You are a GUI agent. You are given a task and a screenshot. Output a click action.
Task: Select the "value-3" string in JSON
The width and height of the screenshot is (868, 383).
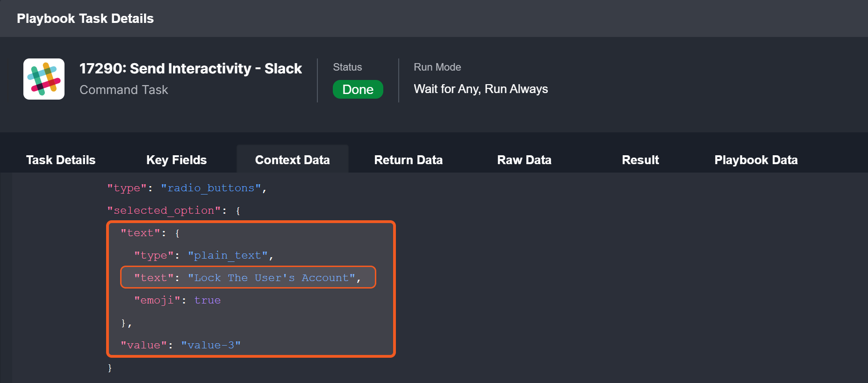pos(211,345)
